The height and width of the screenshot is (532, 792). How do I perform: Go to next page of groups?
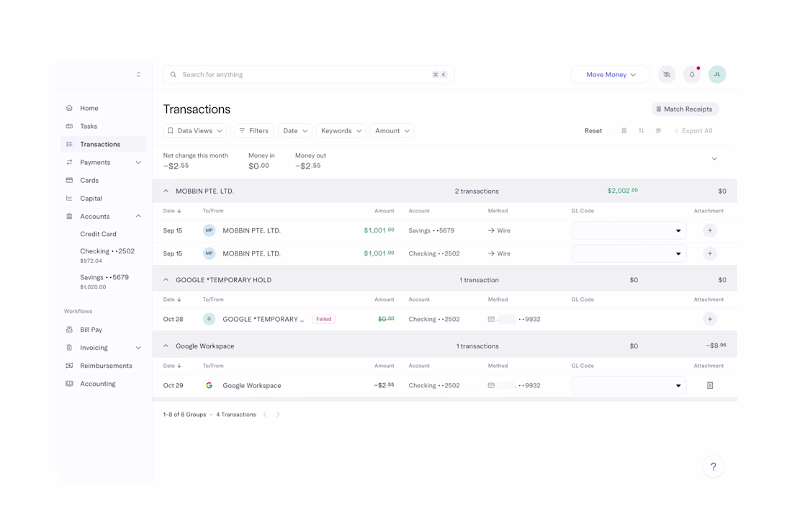pos(278,415)
